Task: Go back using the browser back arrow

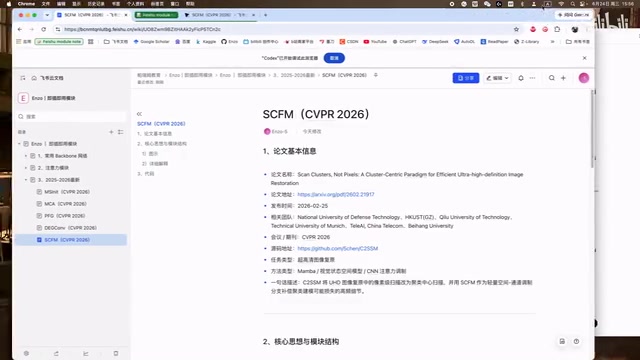Action: pos(20,29)
